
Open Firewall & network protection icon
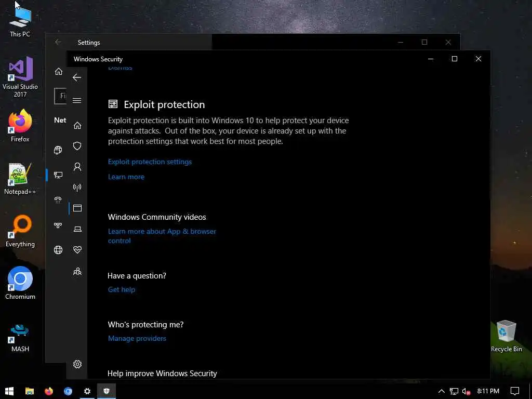[77, 187]
